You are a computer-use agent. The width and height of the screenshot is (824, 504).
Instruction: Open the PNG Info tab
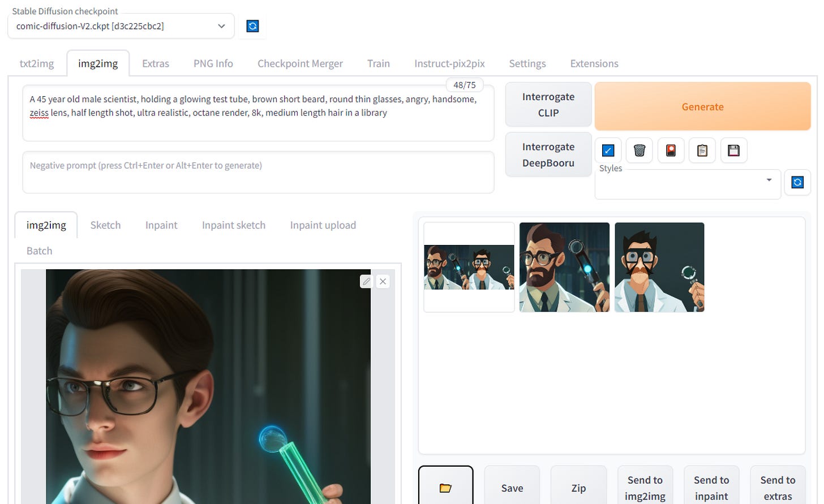pyautogui.click(x=212, y=63)
